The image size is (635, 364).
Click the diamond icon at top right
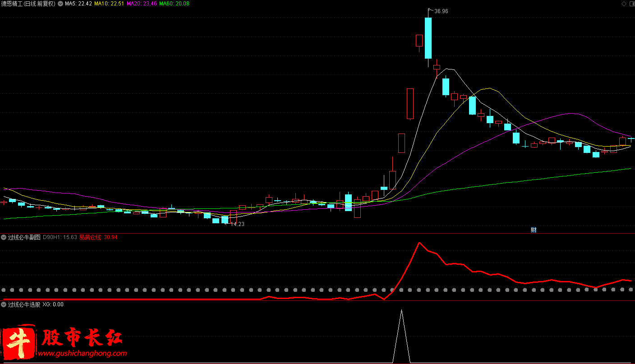click(624, 4)
